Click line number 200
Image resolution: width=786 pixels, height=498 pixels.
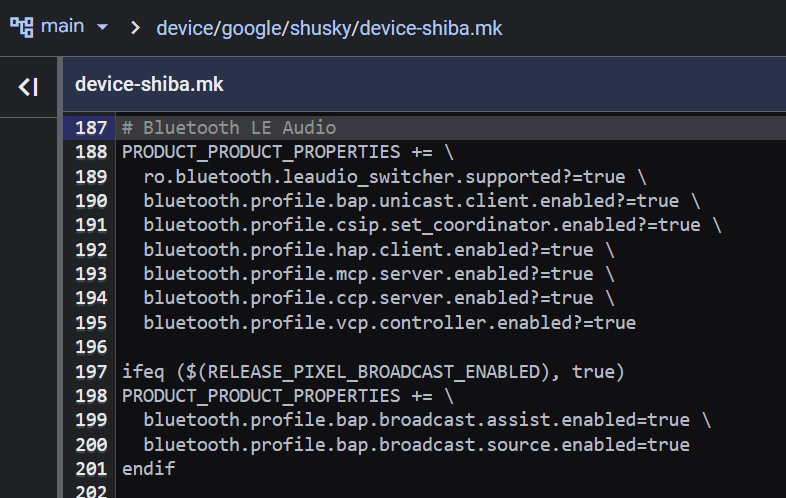(x=92, y=445)
